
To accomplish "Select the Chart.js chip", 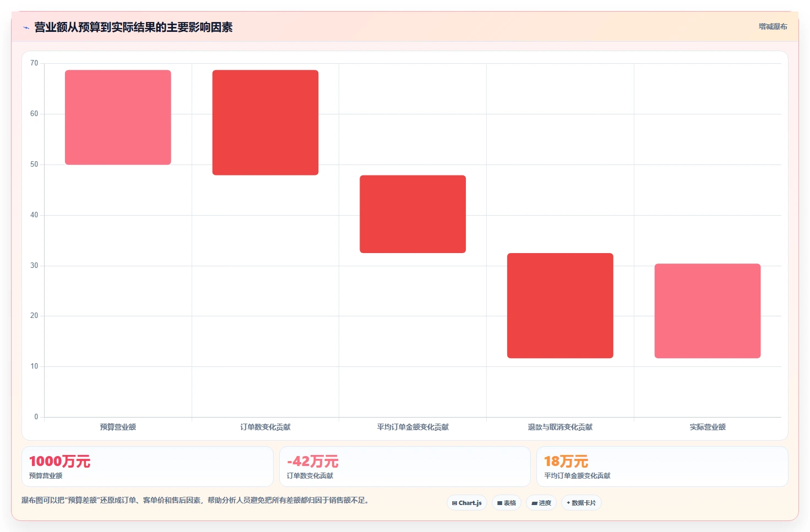I will (x=467, y=503).
